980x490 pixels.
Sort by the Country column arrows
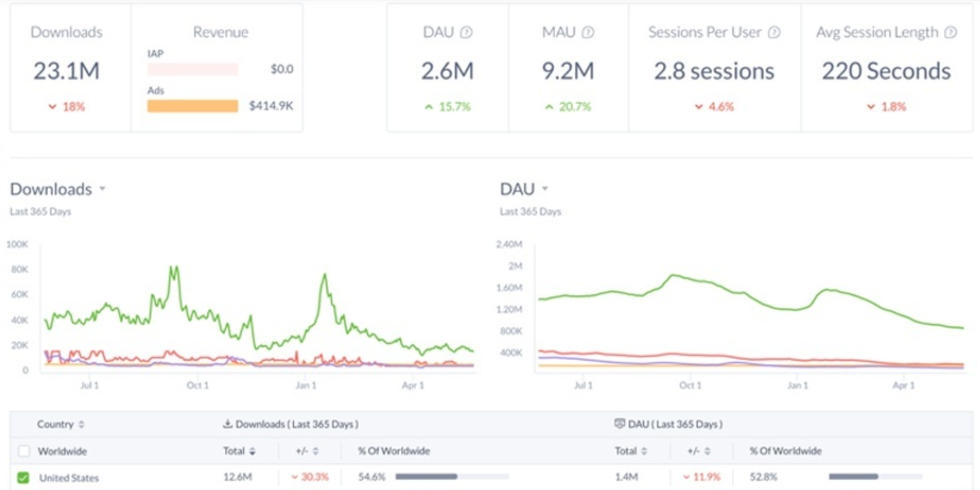(81, 424)
